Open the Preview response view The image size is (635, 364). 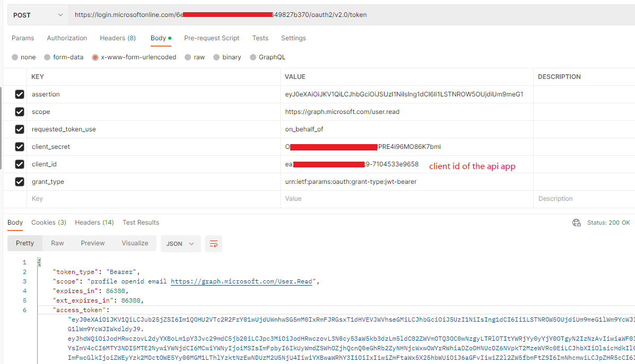click(92, 243)
